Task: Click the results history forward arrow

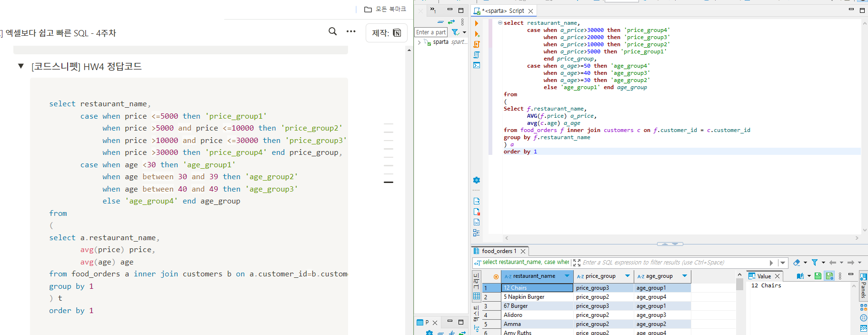Action: tap(851, 263)
